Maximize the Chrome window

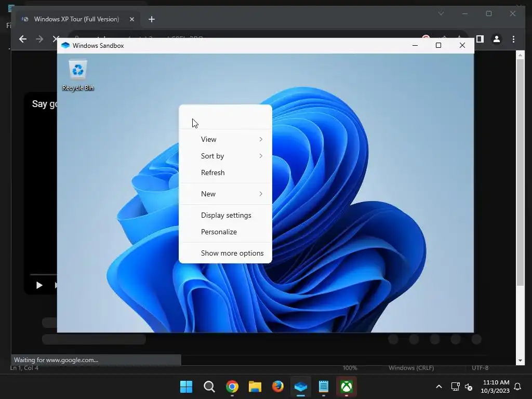[x=488, y=14]
